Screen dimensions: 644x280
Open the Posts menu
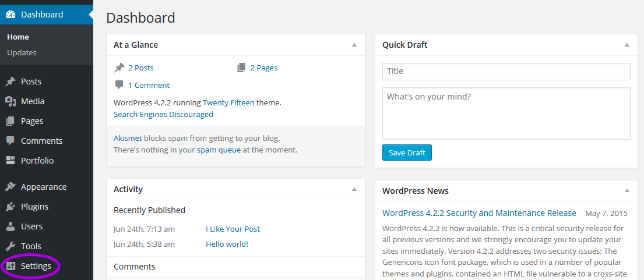coord(47,81)
